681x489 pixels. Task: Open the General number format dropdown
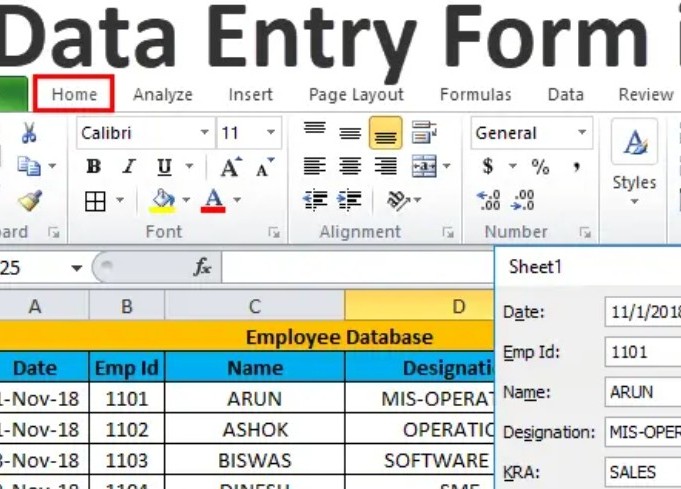tap(582, 132)
